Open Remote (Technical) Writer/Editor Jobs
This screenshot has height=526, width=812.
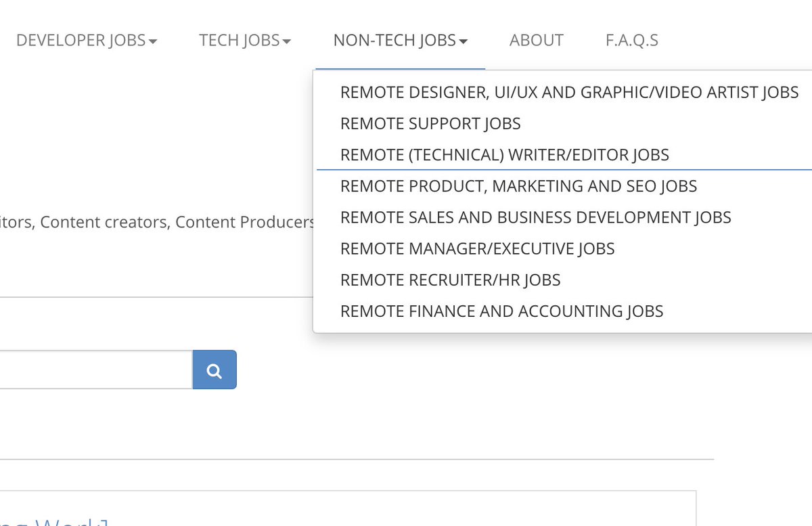click(x=504, y=154)
